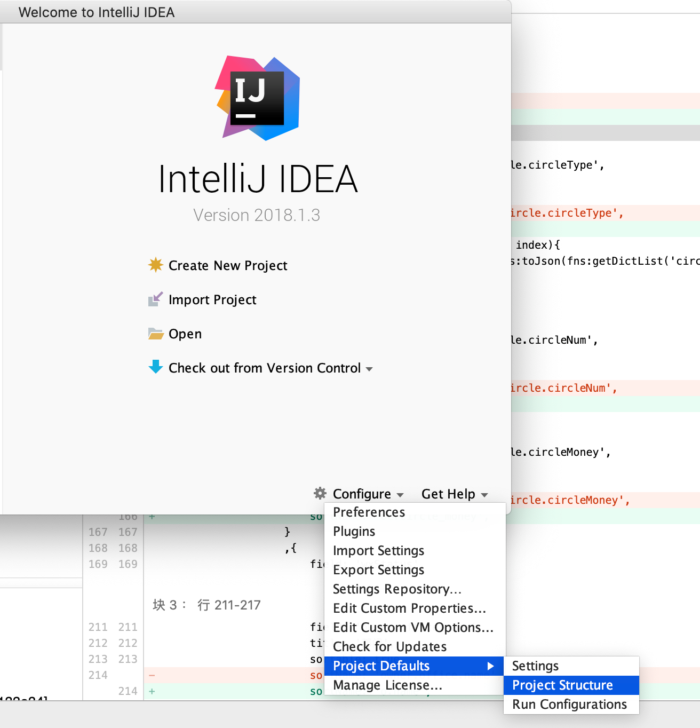
Task: Click the Import Project arrow icon
Action: [x=155, y=299]
